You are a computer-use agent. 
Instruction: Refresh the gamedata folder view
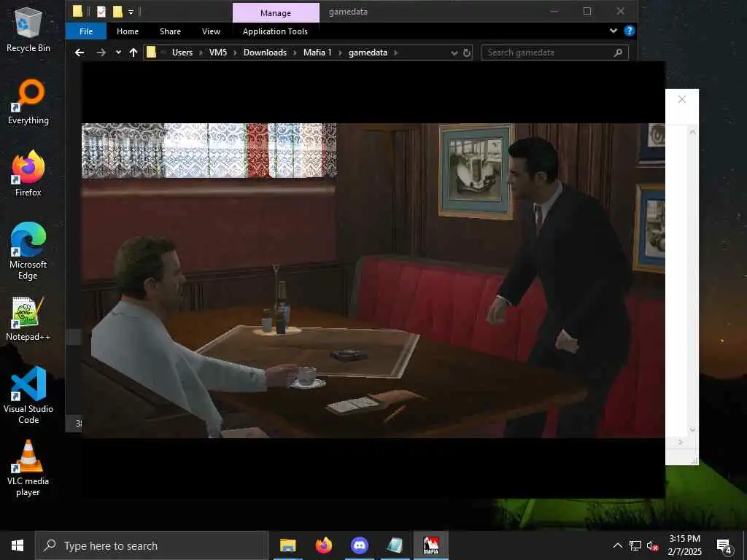tap(467, 52)
